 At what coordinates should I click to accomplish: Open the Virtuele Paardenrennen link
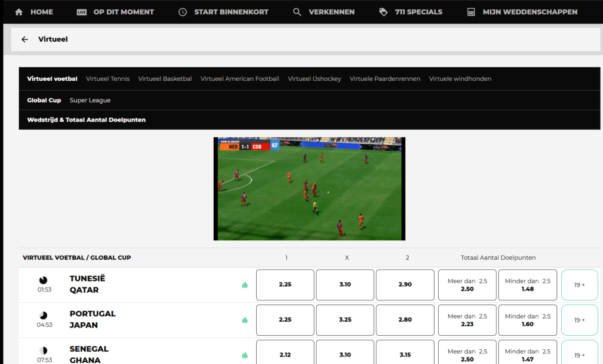(x=385, y=78)
